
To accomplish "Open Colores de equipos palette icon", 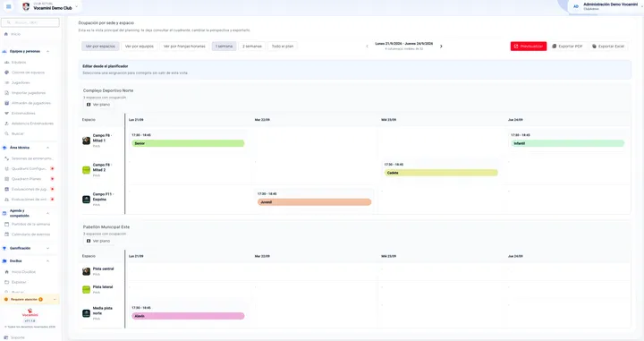I will [6, 72].
